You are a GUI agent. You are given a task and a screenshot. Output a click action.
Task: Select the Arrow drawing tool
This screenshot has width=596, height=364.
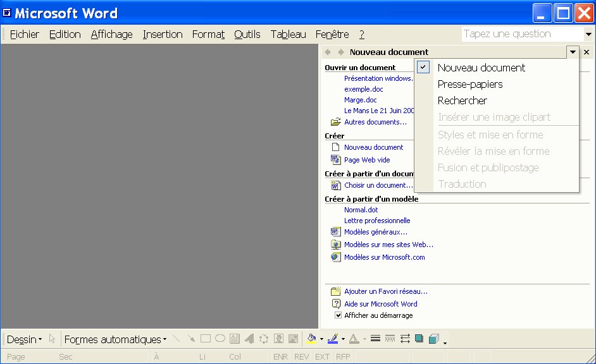[191, 339]
